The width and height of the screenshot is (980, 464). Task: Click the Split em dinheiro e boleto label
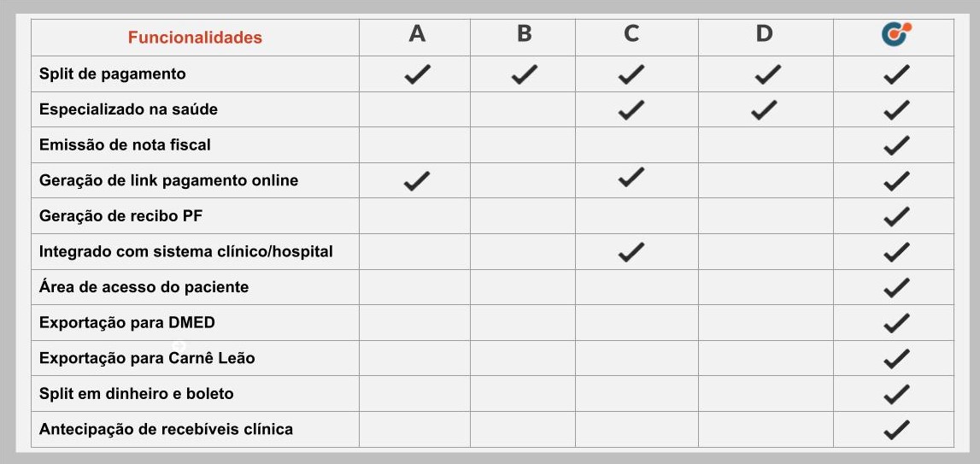(136, 394)
